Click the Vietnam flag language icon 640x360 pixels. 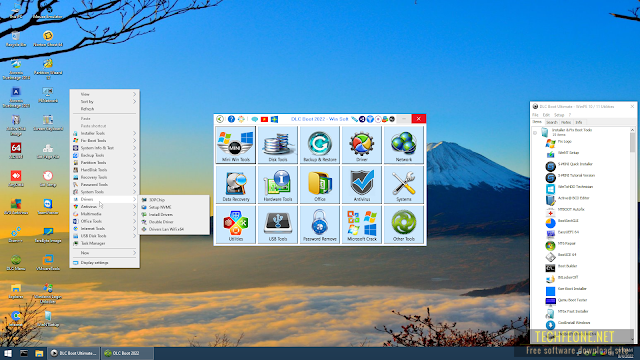264,119
